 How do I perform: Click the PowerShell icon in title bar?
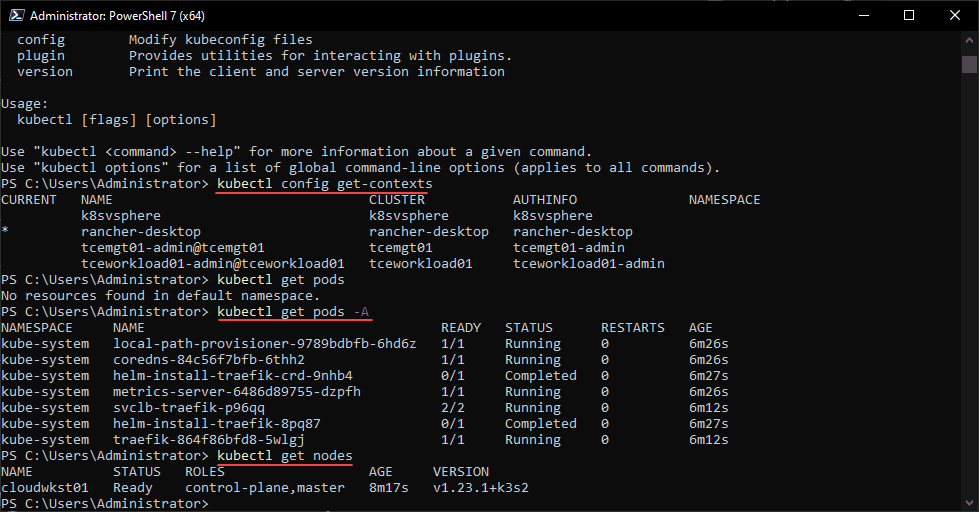[16, 15]
